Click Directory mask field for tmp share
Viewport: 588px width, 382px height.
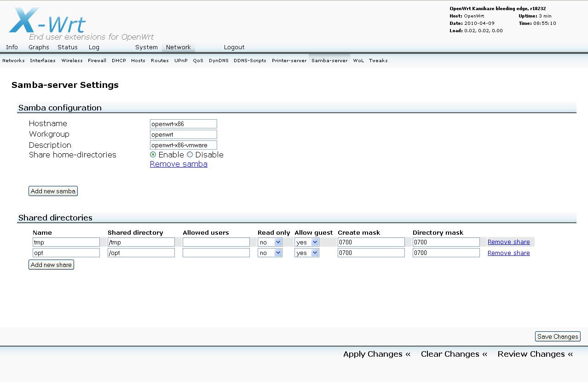click(x=446, y=242)
